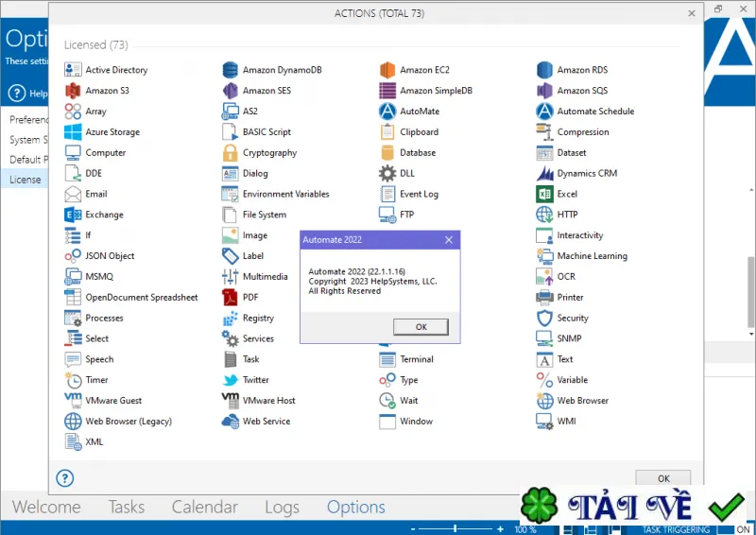756x535 pixels.
Task: Select the Excel action icon
Action: (544, 194)
